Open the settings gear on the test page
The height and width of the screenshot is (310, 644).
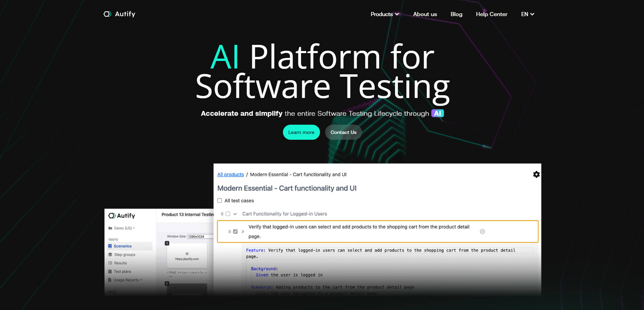536,174
